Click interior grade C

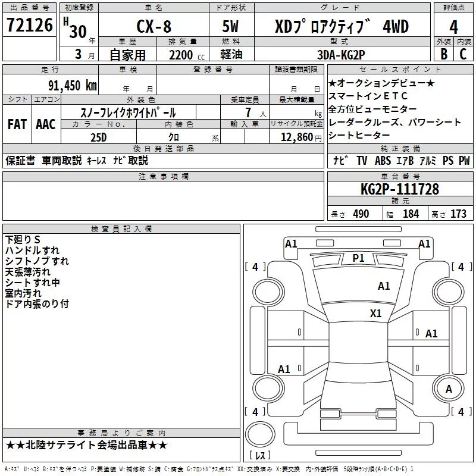[x=464, y=54]
